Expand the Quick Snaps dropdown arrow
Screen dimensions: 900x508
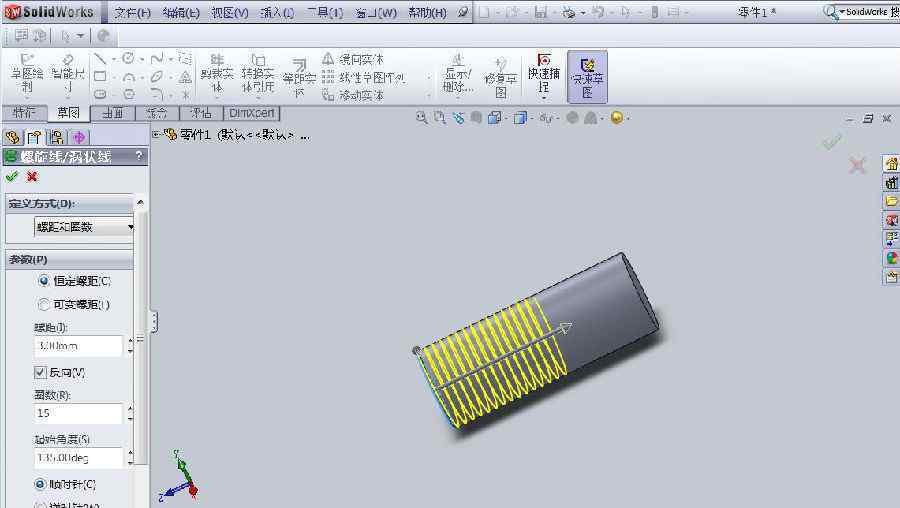(544, 97)
